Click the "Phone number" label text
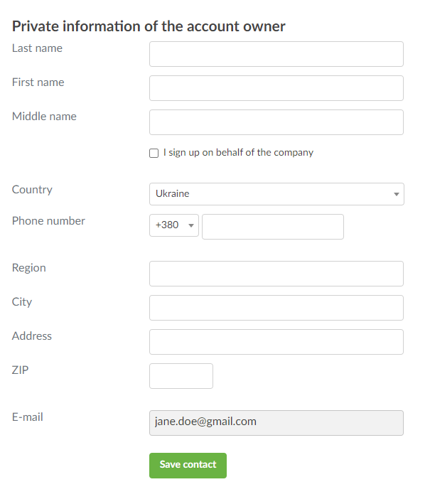The height and width of the screenshot is (504, 430). (48, 221)
